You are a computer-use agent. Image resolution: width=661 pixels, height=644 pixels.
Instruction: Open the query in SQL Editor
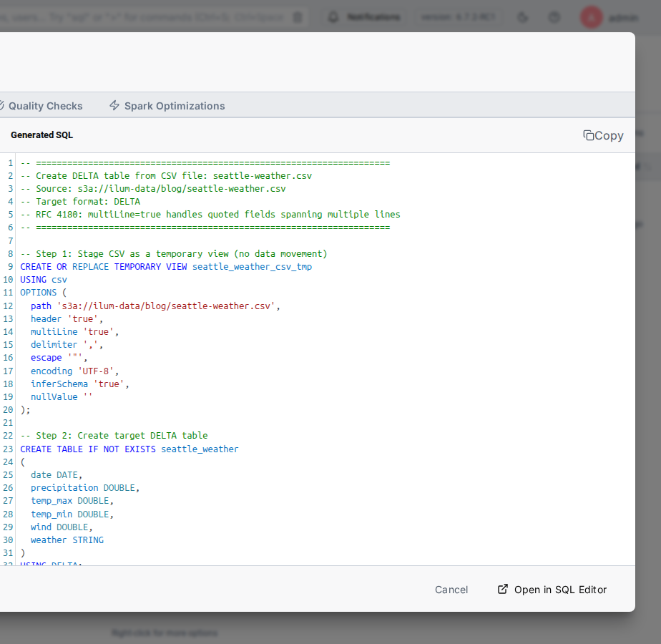click(x=552, y=590)
